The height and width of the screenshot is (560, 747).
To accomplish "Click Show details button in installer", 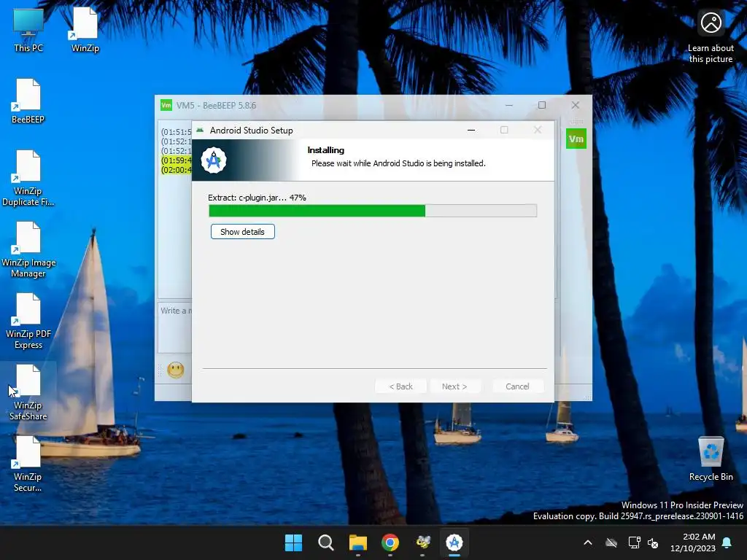I will [x=242, y=232].
